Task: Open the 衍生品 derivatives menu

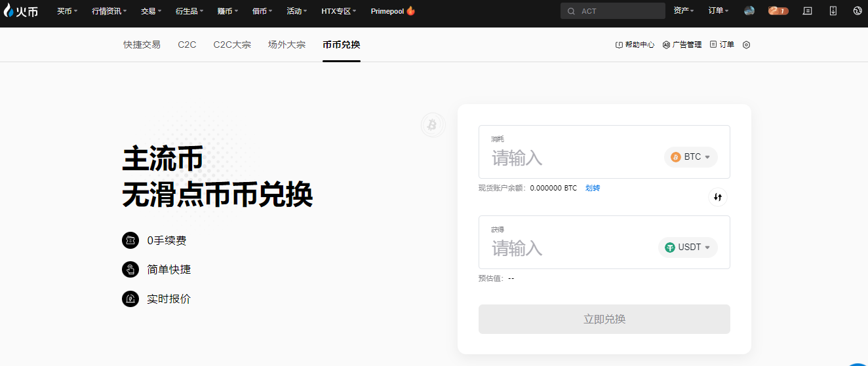Action: tap(189, 11)
